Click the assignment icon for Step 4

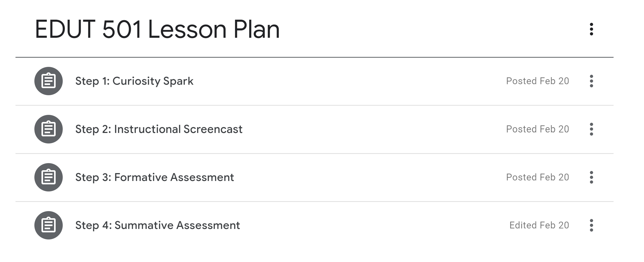49,225
